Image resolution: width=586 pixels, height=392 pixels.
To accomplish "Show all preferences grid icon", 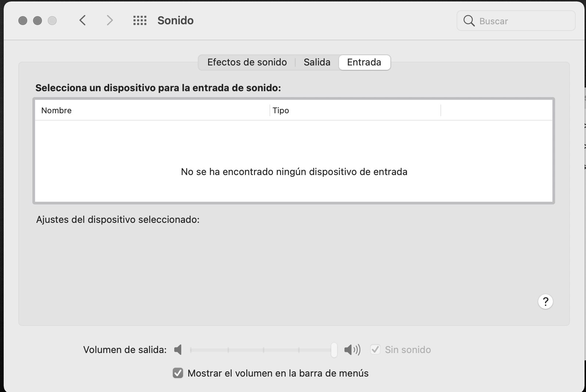I will [x=140, y=21].
